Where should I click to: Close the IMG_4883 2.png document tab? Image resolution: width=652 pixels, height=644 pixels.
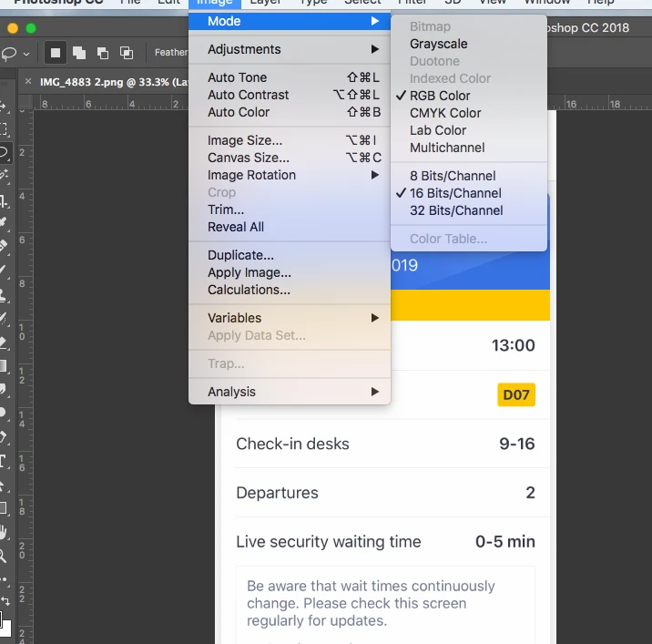coord(28,82)
